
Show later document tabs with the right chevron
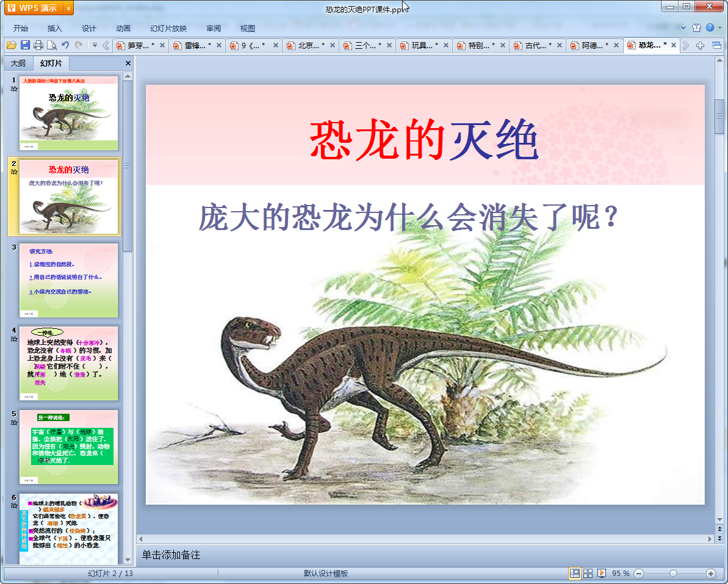click(x=686, y=45)
